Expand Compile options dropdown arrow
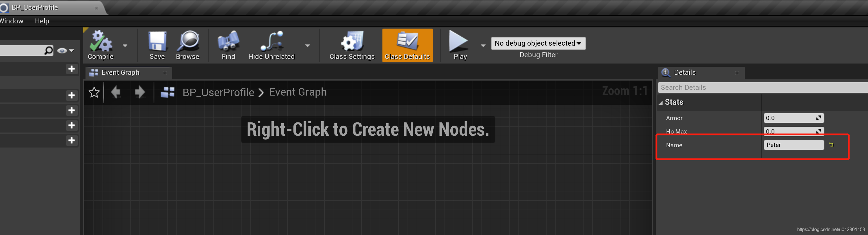Image resolution: width=868 pixels, height=235 pixels. point(125,45)
